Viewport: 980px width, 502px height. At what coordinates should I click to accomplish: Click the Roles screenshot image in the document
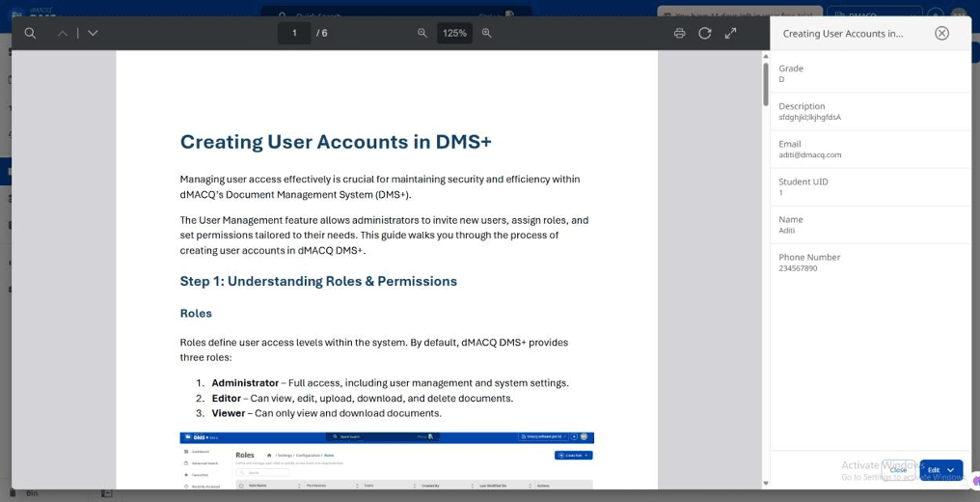pyautogui.click(x=387, y=460)
